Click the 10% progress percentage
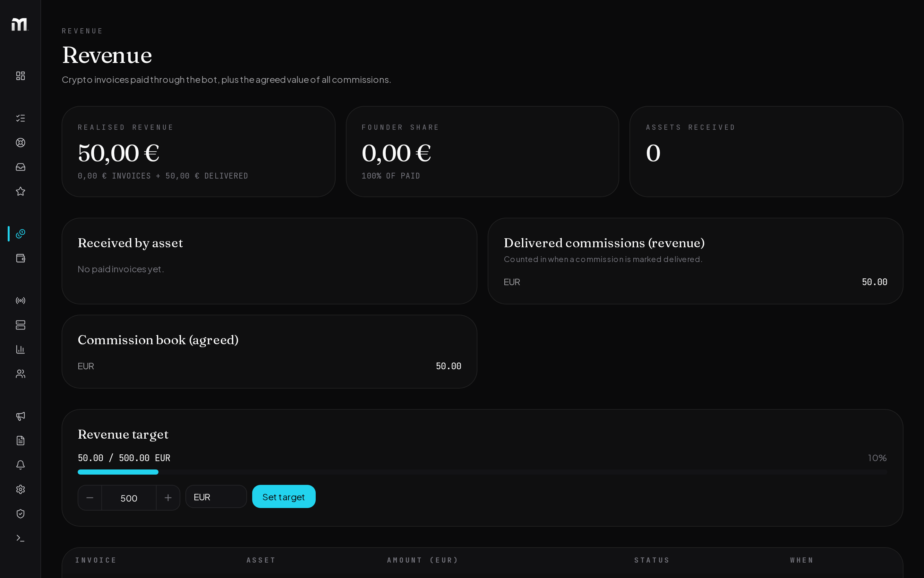This screenshot has width=924, height=578. tap(877, 458)
